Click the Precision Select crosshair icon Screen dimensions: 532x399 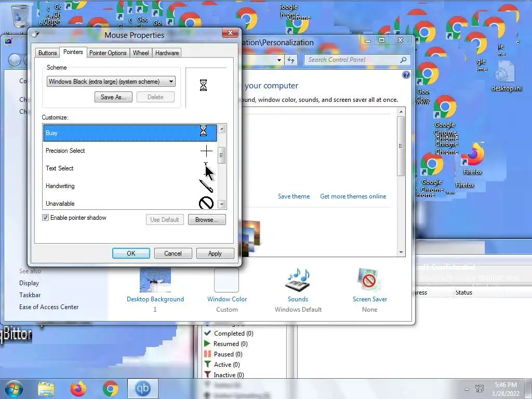click(206, 151)
